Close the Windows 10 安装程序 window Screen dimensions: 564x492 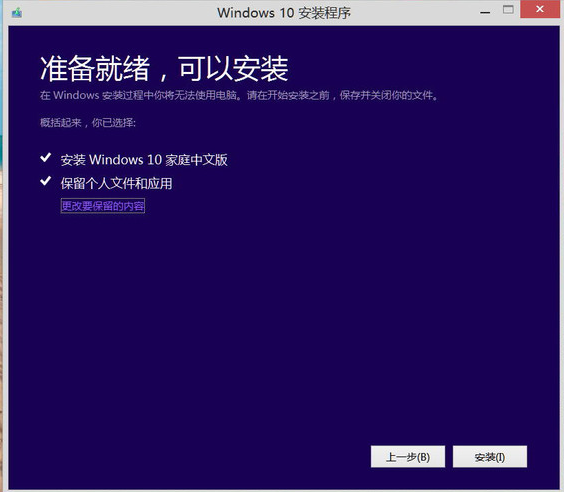click(540, 9)
